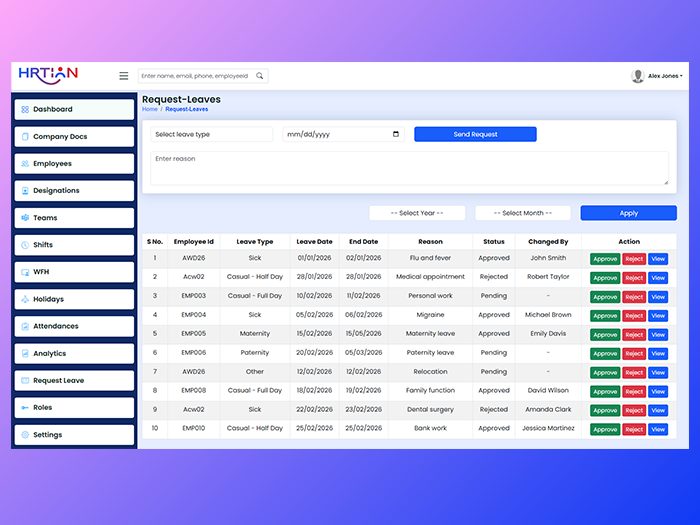Viewport: 700px width, 525px height.
Task: Open the Select leave type dropdown
Action: coord(212,134)
